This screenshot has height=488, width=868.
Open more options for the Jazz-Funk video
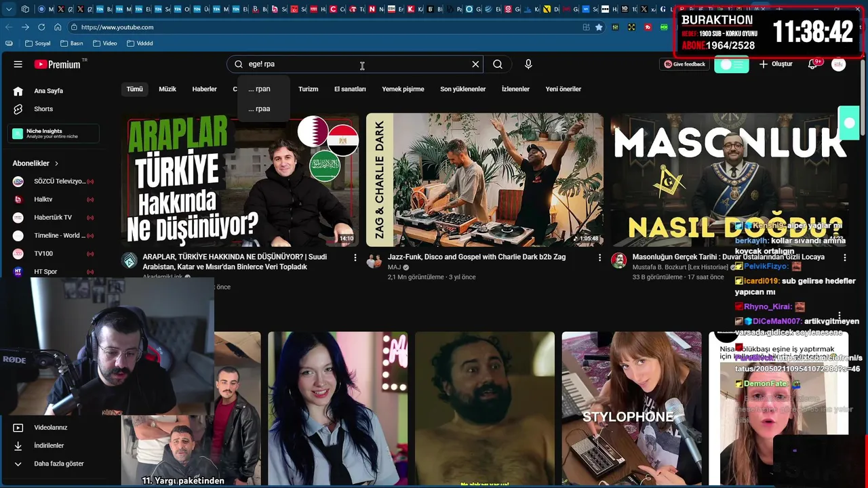pyautogui.click(x=599, y=258)
